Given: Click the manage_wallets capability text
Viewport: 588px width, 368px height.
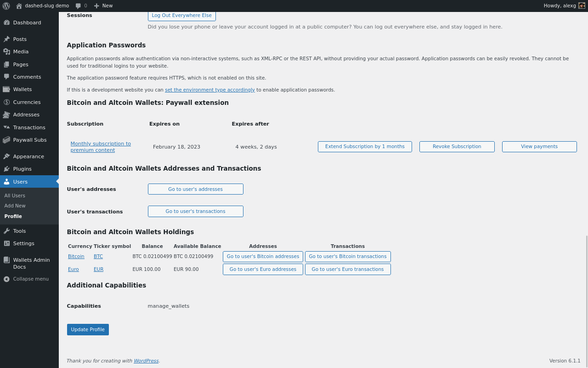Looking at the screenshot, I should pyautogui.click(x=169, y=306).
